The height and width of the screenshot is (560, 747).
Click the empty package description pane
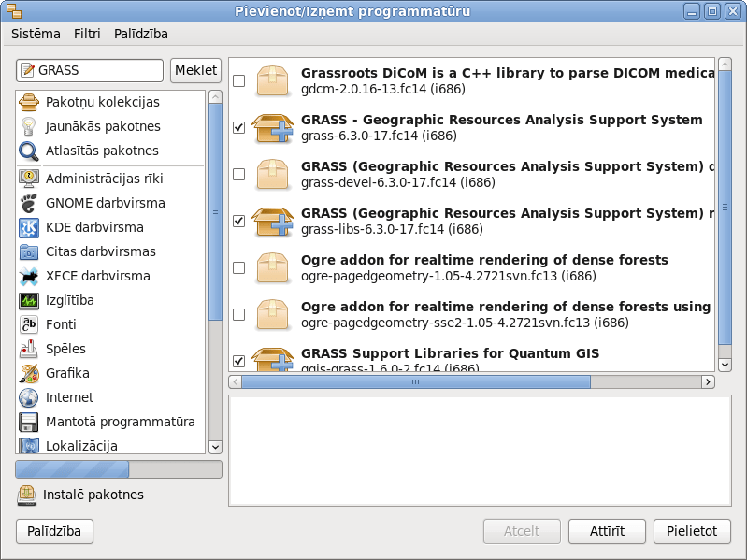click(x=481, y=451)
